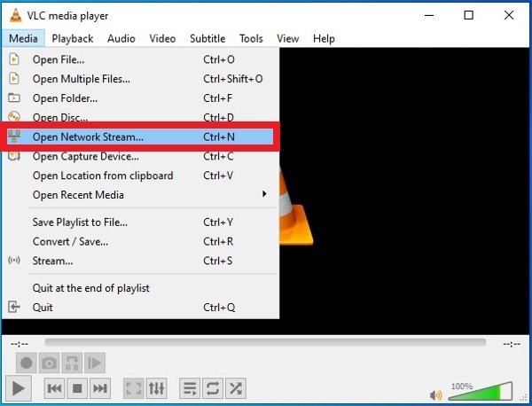This screenshot has height=406, width=532.
Task: Select Open Network Stream... entry
Action: [x=140, y=137]
